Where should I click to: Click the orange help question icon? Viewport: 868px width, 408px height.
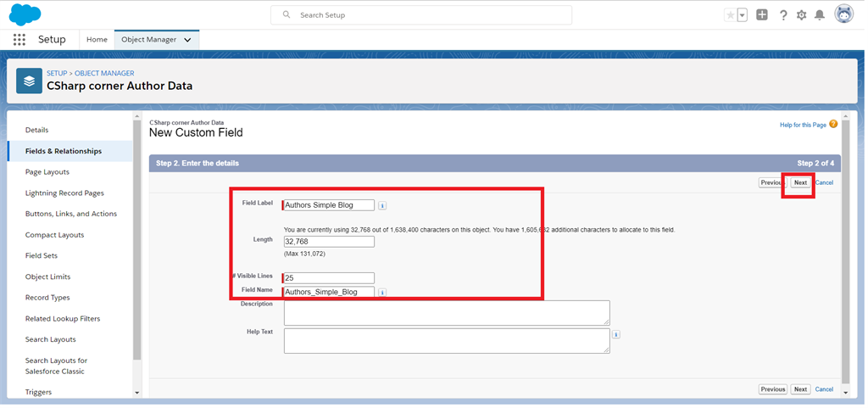point(833,125)
